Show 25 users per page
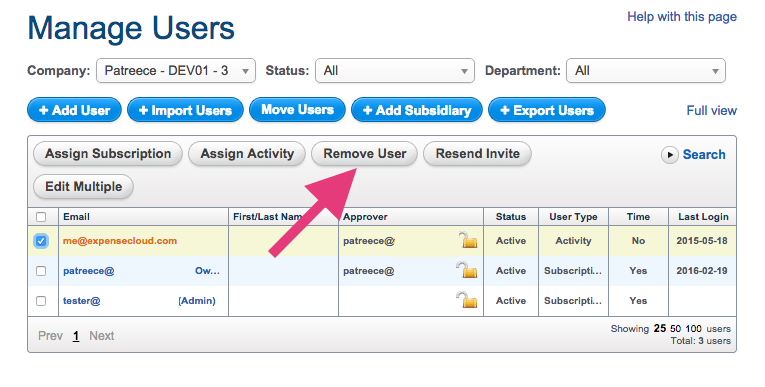The image size is (765, 387). 660,328
